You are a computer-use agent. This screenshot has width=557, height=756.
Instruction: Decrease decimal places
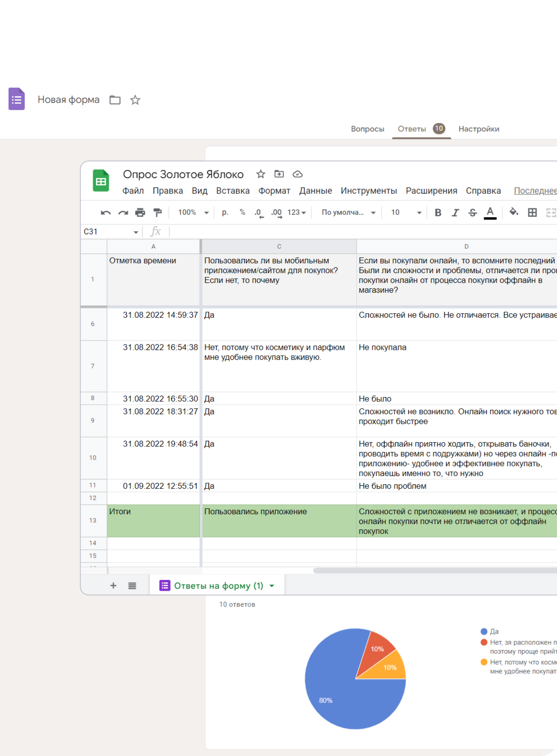(x=259, y=213)
